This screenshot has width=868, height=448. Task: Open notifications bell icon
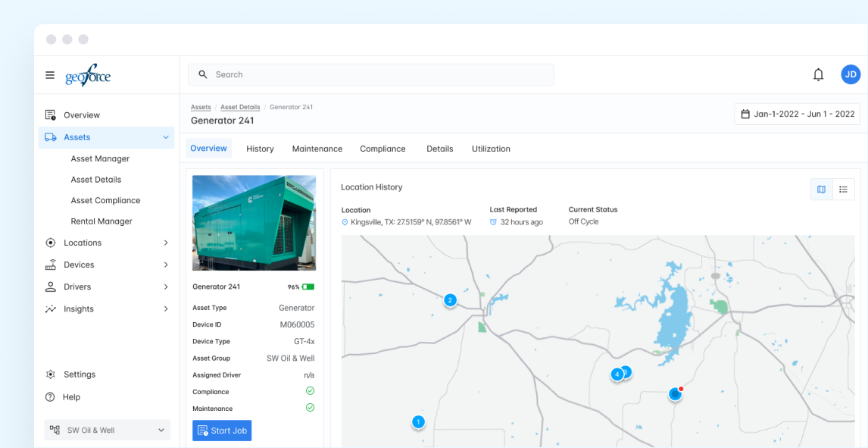point(818,74)
